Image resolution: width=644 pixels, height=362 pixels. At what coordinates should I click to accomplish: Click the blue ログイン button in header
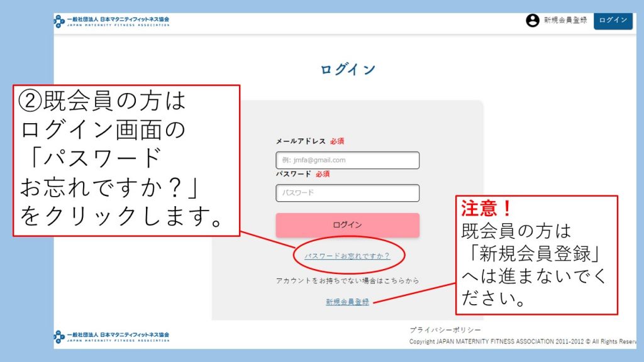coord(613,20)
